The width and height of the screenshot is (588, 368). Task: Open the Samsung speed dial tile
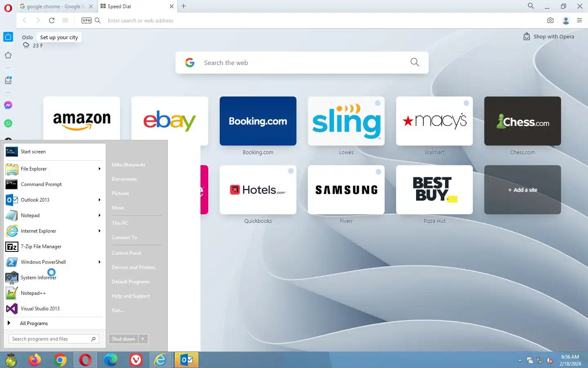coord(346,190)
